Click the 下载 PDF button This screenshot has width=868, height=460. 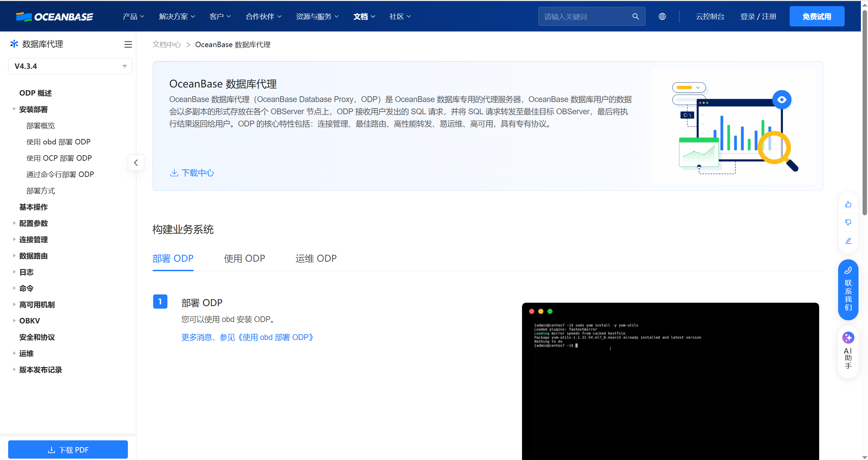tap(68, 449)
